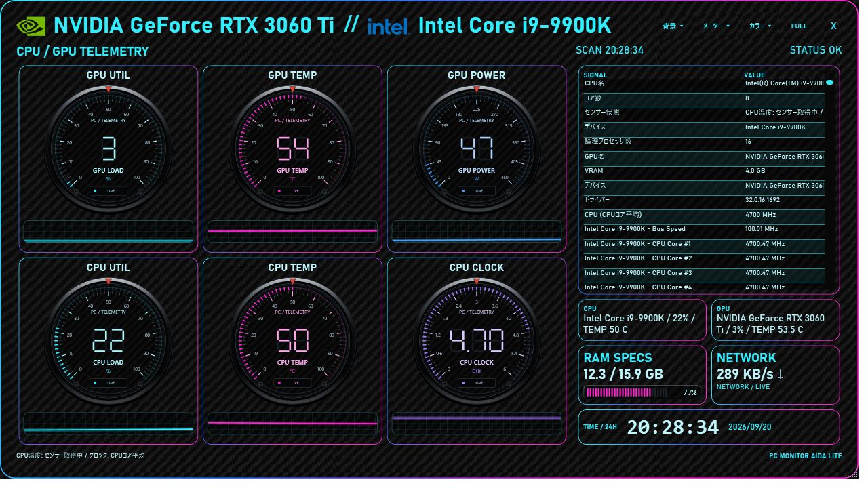
Task: Click the "NVIDIA GeForce RTX 3060 Ti" title
Action: (x=194, y=26)
